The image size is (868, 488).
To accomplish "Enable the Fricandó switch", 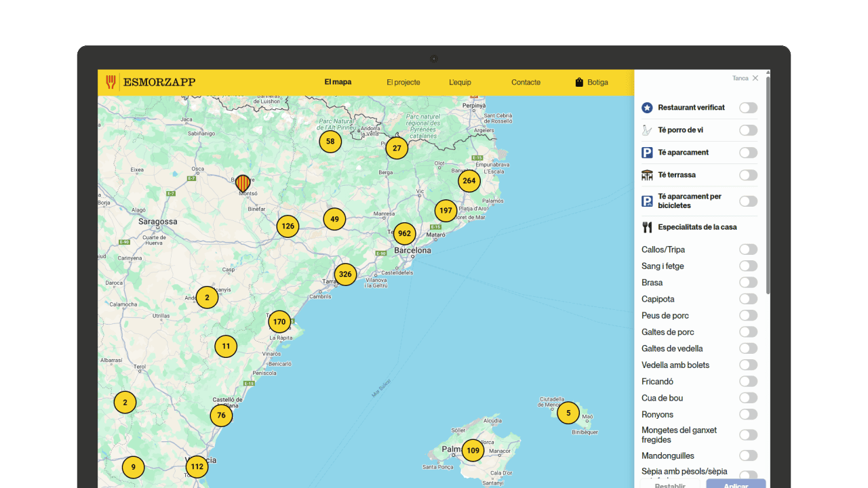I will click(x=749, y=382).
